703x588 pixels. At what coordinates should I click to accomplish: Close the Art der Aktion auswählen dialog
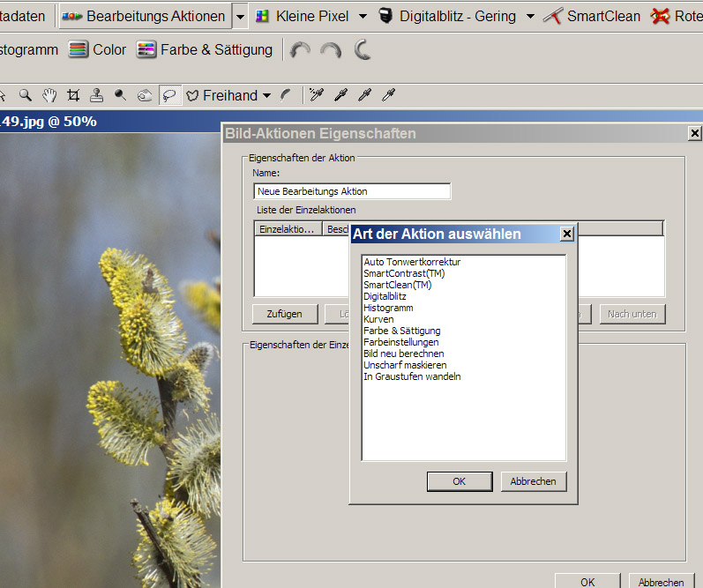tap(566, 234)
